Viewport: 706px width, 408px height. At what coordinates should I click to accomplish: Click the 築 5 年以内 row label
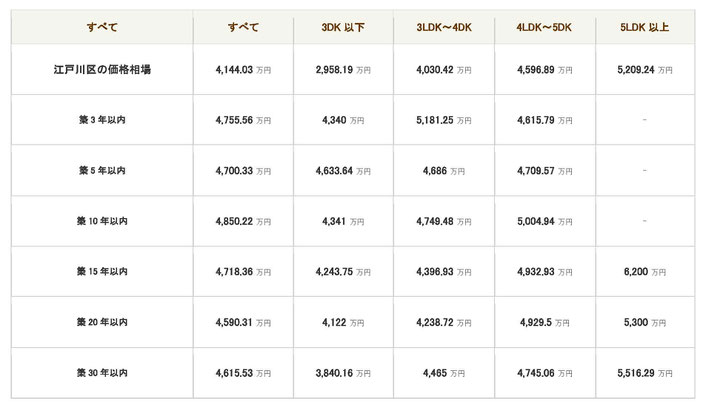pos(102,170)
